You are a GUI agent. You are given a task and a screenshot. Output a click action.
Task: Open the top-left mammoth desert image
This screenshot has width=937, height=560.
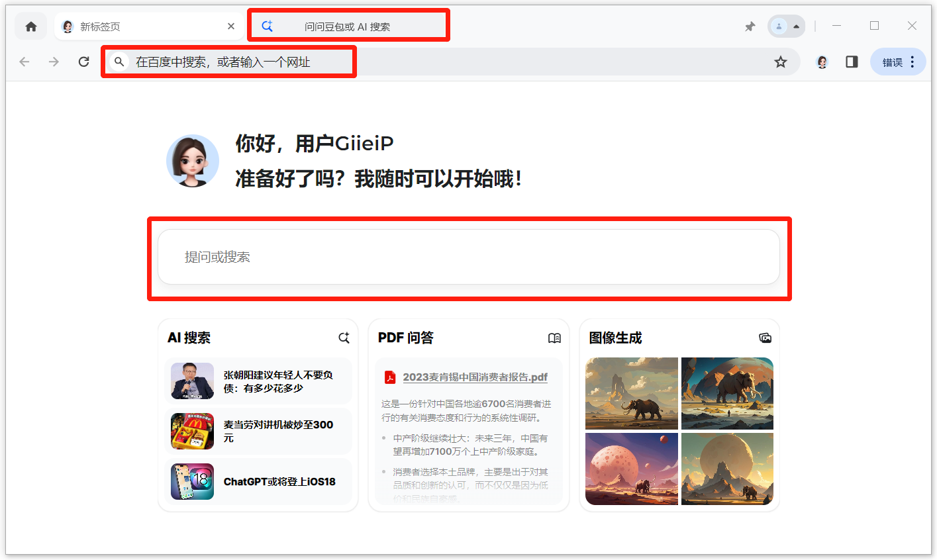coord(632,393)
